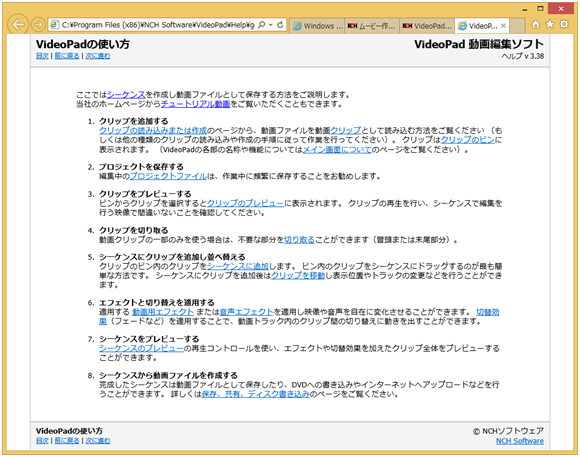580x457 pixels.
Task: Click the プロジェクトを保存する step heading
Action: tap(141, 167)
